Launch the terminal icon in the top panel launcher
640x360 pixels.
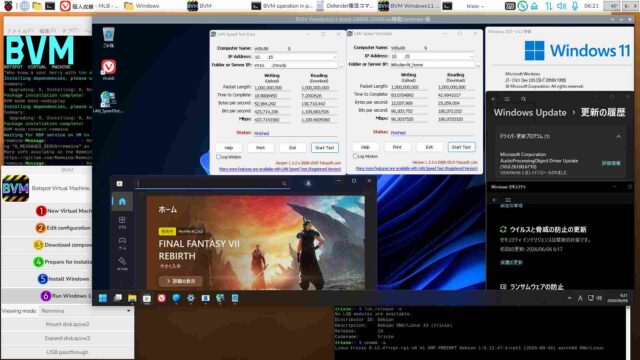tap(50, 6)
